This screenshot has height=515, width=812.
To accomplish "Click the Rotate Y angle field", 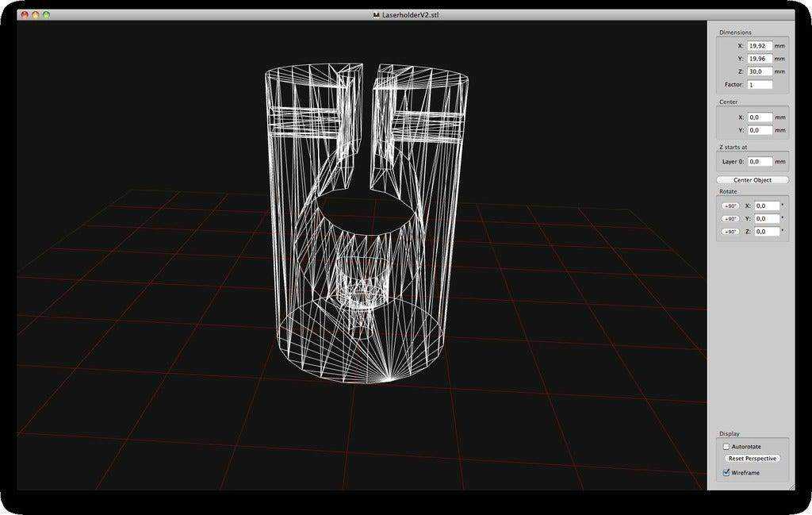I will pos(767,219).
